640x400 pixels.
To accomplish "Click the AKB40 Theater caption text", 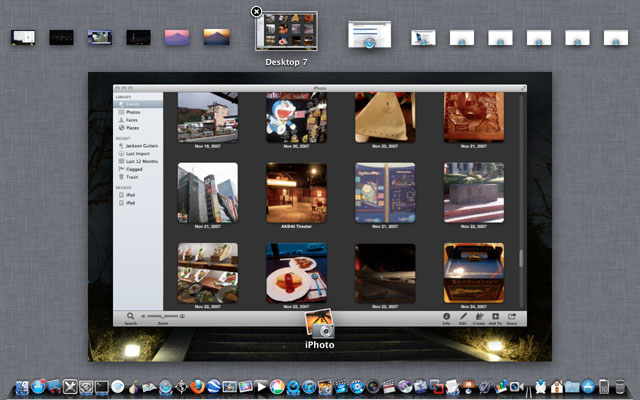I will pos(296,226).
